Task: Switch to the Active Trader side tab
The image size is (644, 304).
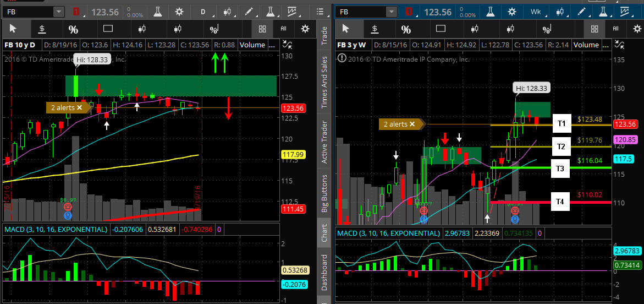Action: click(324, 142)
